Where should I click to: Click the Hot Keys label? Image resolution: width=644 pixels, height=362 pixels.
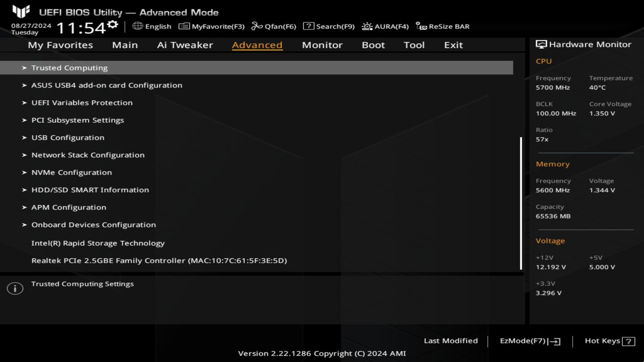pos(602,341)
